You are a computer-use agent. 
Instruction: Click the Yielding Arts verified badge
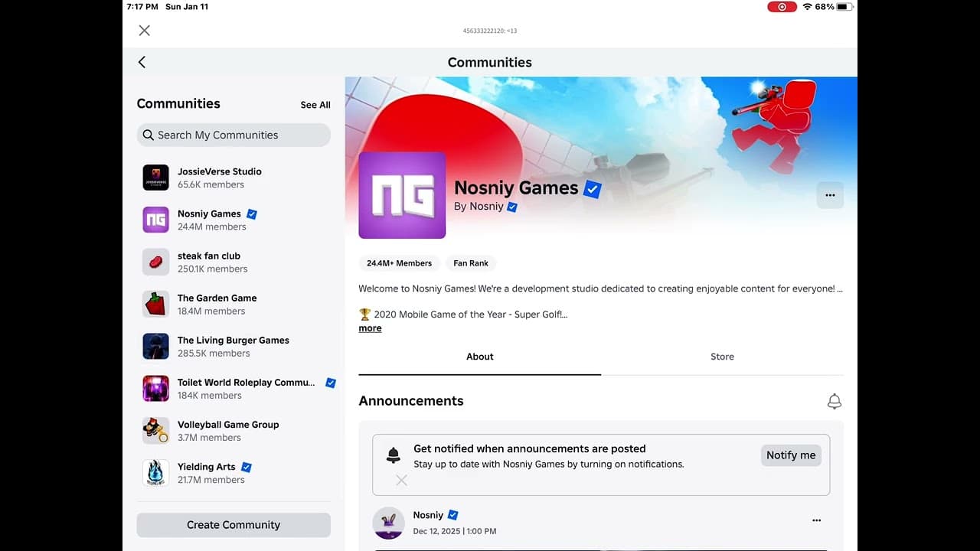click(x=247, y=467)
